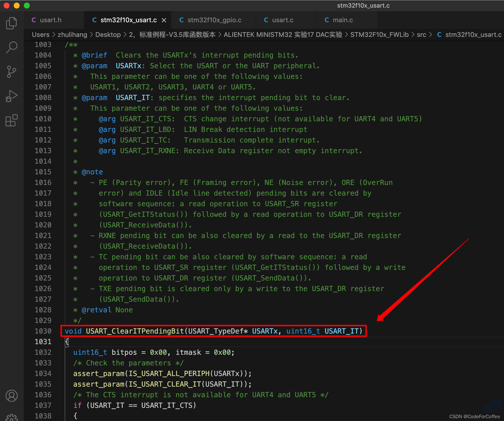Expand the Desktop breadcrumb segment
Image resolution: width=504 pixels, height=421 pixels.
pyautogui.click(x=108, y=35)
